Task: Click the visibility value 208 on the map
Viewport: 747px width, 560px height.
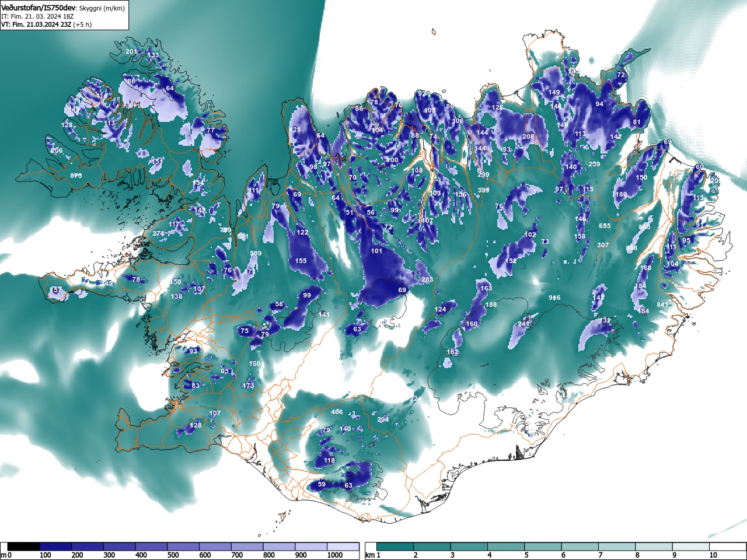Action: click(528, 136)
